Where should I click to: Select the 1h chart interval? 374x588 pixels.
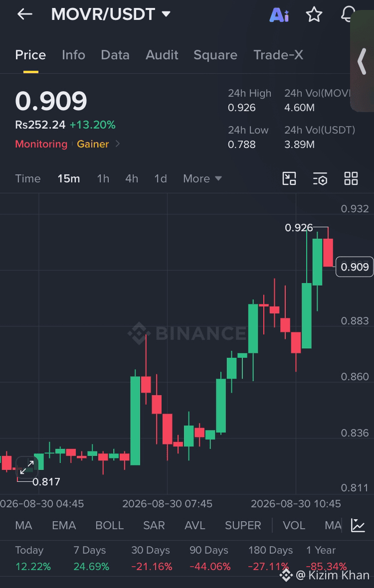tap(103, 178)
